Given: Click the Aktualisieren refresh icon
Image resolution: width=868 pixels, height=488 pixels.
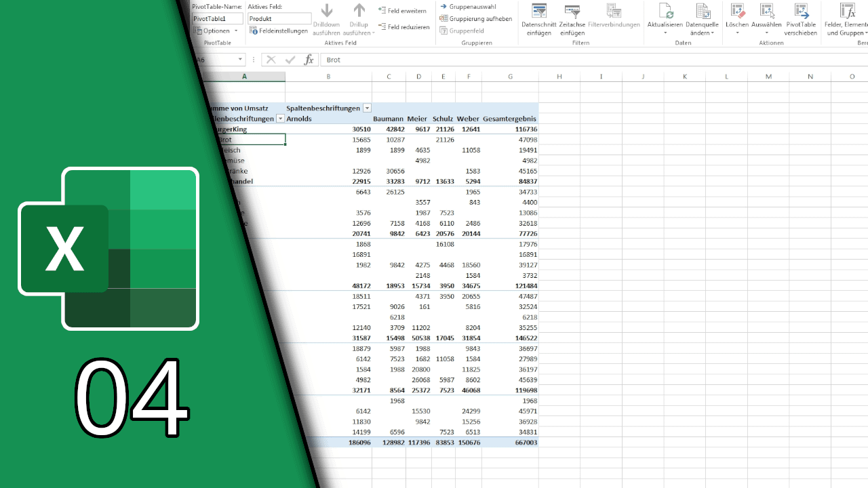Looking at the screenshot, I should [x=665, y=12].
